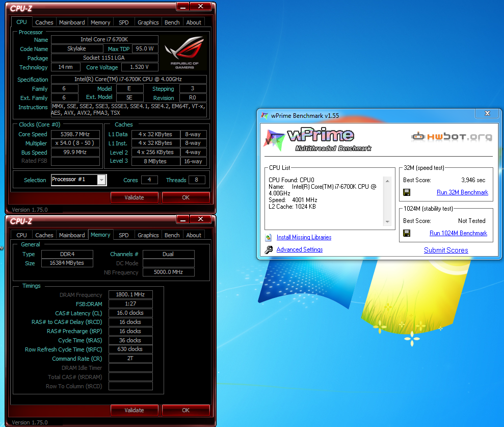This screenshot has width=504, height=427.
Task: Open About tab in bottom CPU-Z window
Action: 194,235
